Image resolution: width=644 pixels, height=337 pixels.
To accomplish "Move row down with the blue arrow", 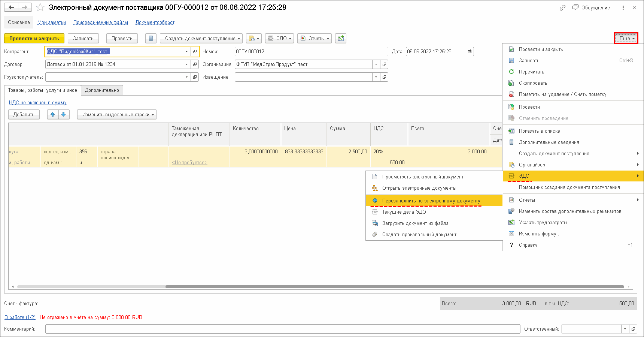I will pyautogui.click(x=64, y=114).
